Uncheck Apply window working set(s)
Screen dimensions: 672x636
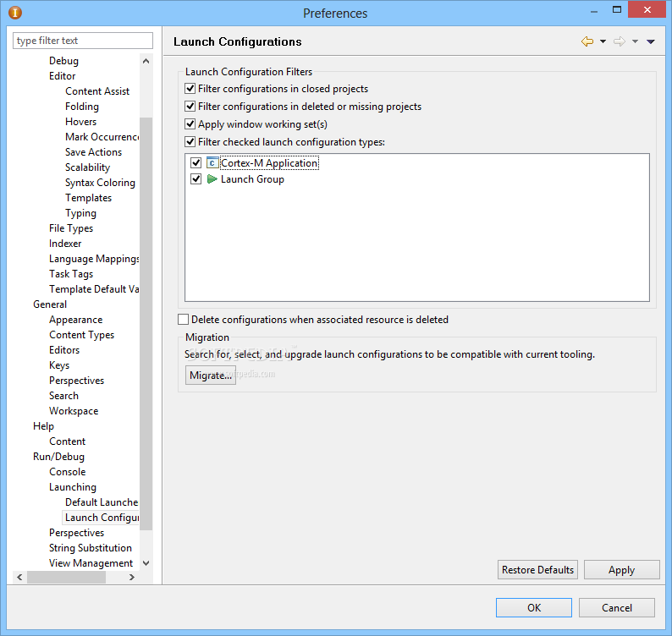coord(190,124)
